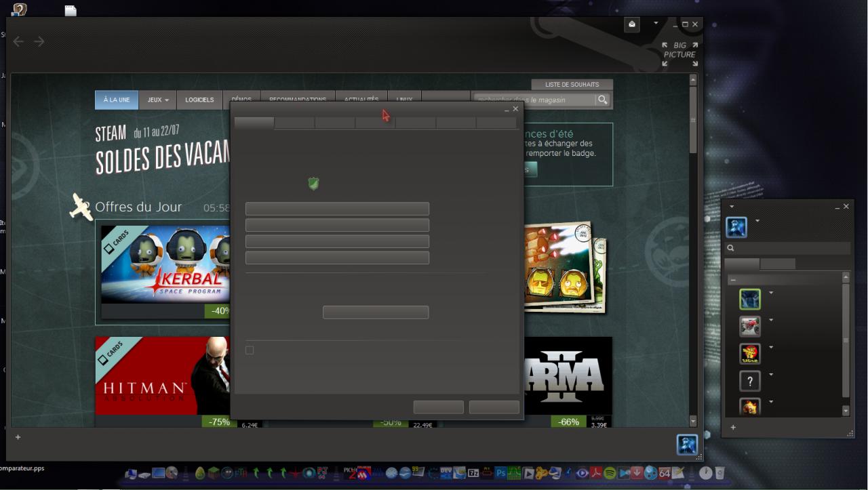Click the page scrollbar's up arrow in Steam
Image resolution: width=868 pixels, height=490 pixels.
693,79
